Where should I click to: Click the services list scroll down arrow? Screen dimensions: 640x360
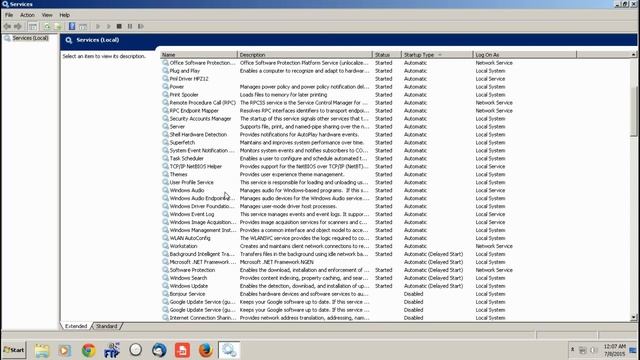[633, 317]
